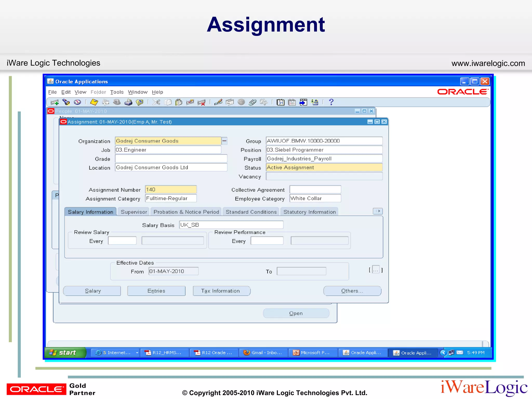
Task: Open the descriptive flexfield bracket box
Action: [x=376, y=270]
